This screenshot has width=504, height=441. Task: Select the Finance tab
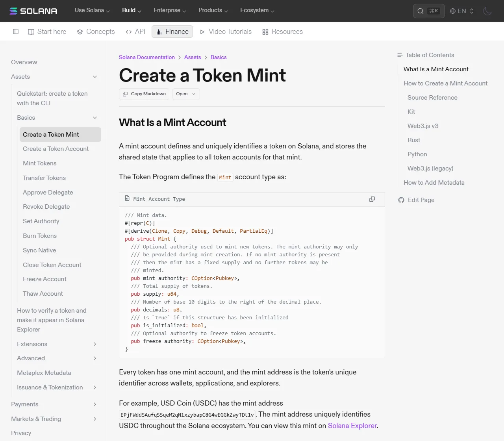tap(172, 31)
